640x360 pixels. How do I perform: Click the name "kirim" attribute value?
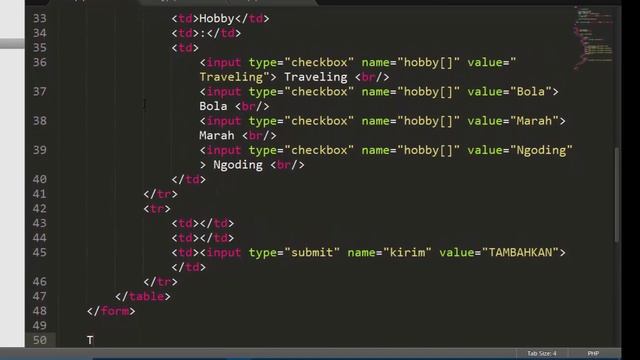coord(407,253)
